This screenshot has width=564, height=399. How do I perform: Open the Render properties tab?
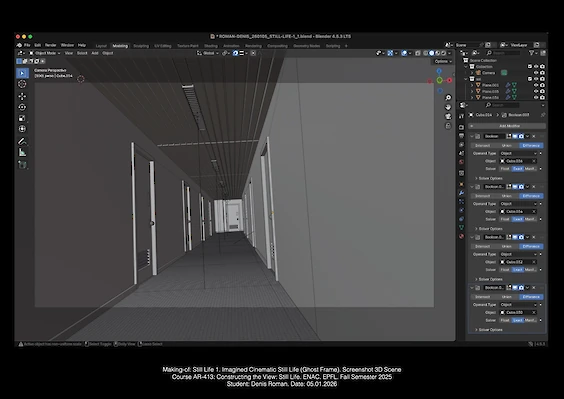461,127
